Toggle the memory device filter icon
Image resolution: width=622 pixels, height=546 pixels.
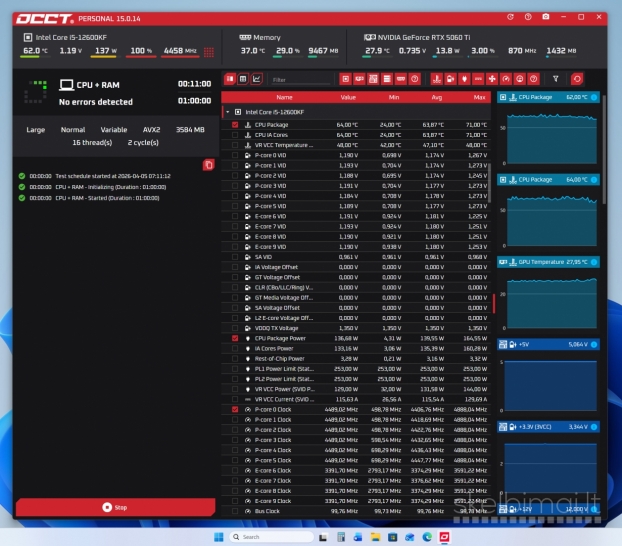(x=401, y=79)
